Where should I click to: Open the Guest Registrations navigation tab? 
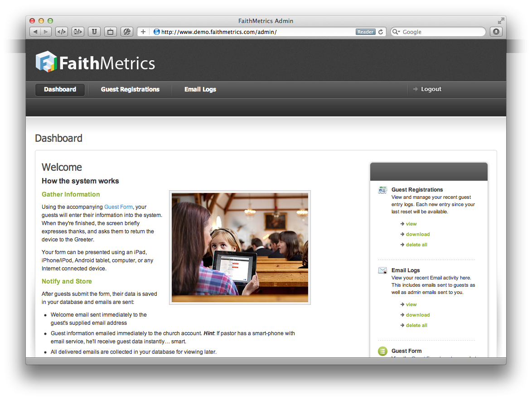130,90
